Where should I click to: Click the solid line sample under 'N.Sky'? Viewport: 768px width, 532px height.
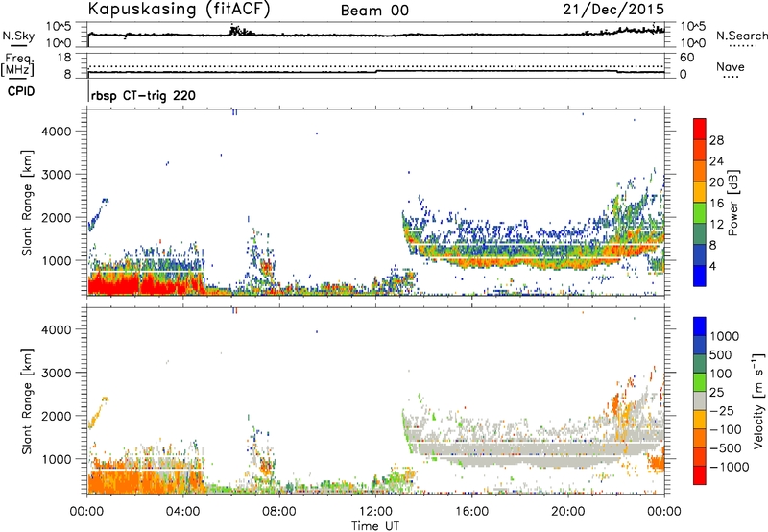(x=18, y=45)
